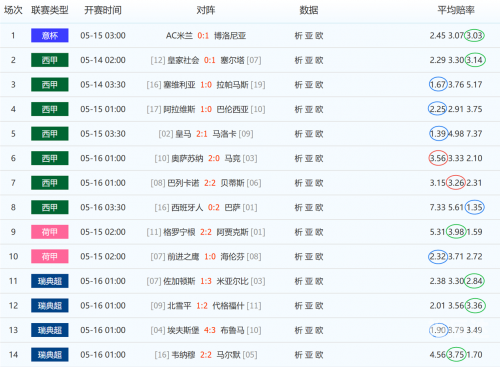Viewport: 500px width, 367px height.
Task: Click the 4:3 score of 埃夫斯堡 vs 布鲁马
Action: 210,330
